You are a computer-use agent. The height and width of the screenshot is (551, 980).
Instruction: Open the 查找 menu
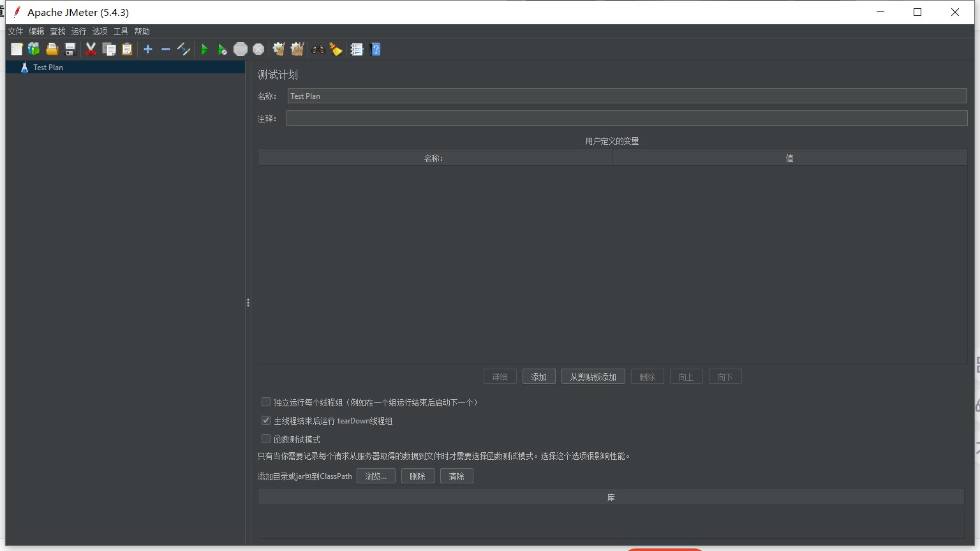point(57,31)
